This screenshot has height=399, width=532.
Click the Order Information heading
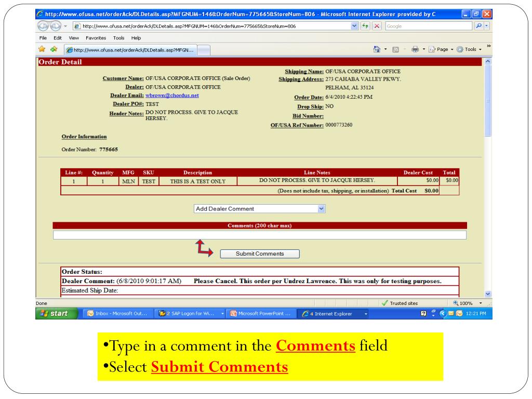point(84,137)
